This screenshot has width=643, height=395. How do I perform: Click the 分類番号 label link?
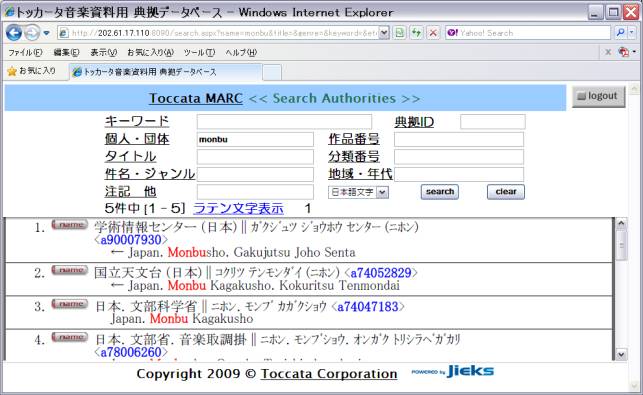coord(353,157)
